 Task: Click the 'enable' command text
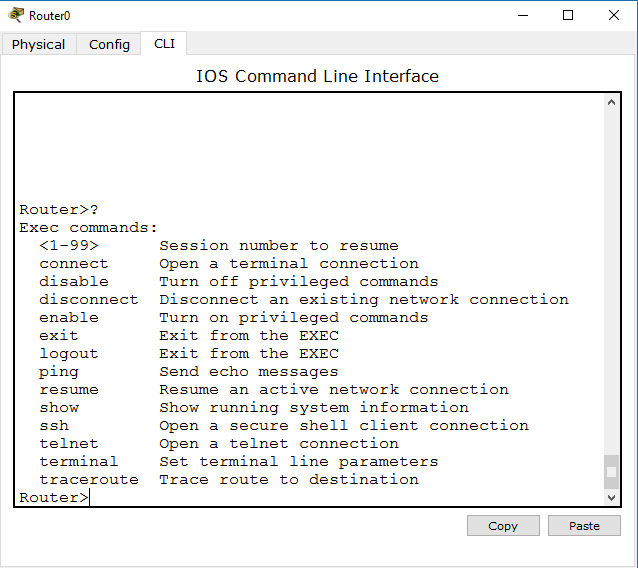click(x=69, y=317)
